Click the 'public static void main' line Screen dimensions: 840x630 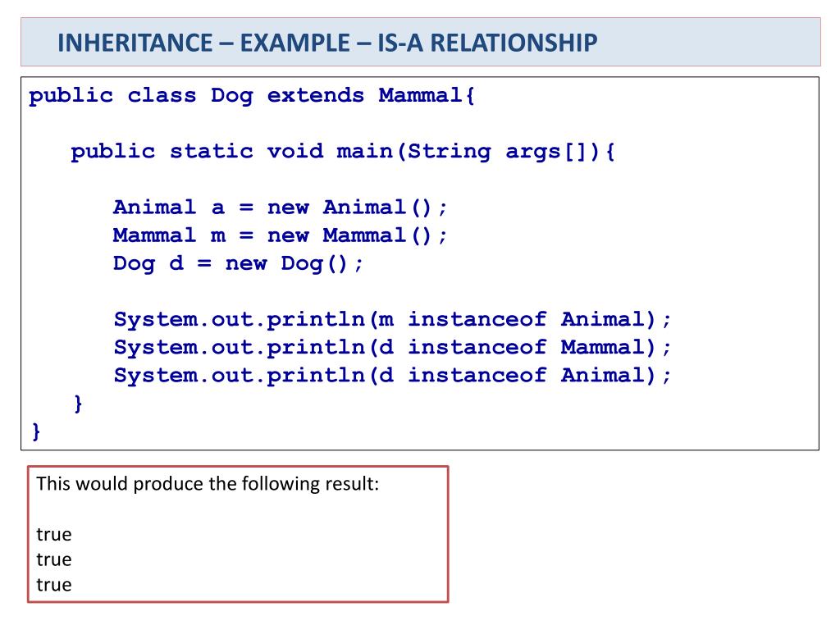tap(343, 152)
